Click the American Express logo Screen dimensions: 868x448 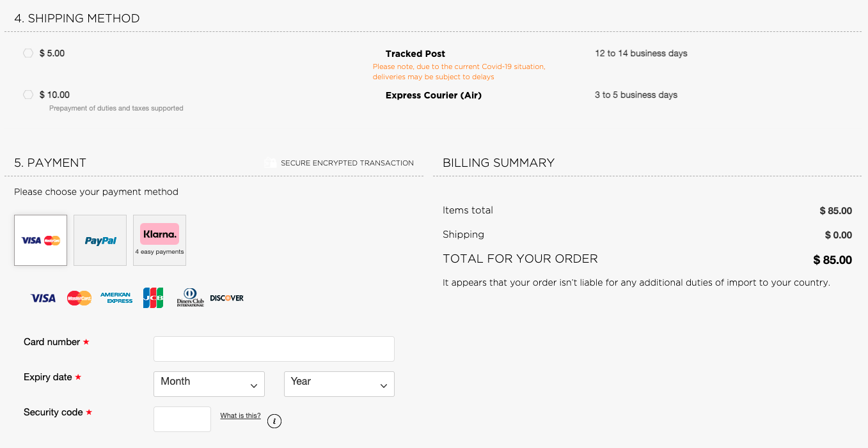pos(116,298)
